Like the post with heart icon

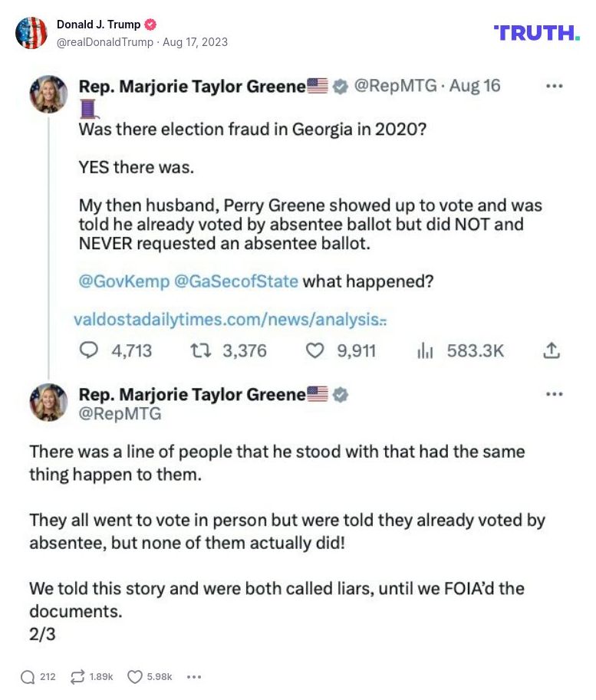point(135,676)
